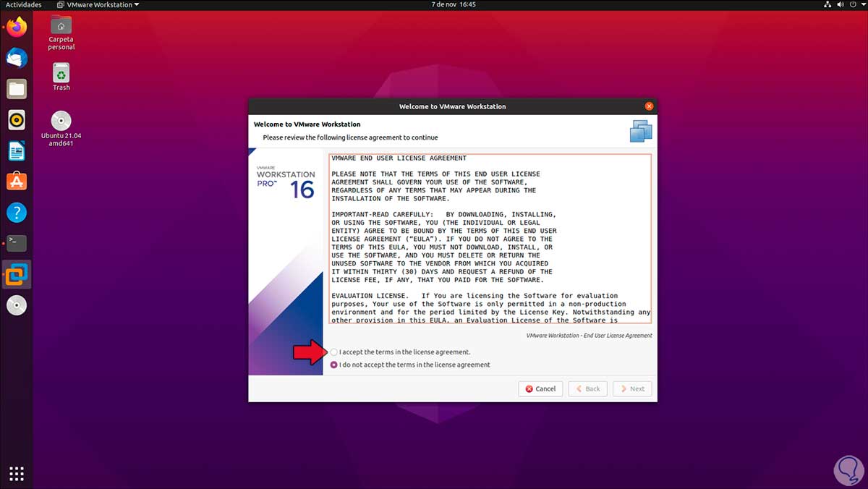
Task: Click 'Please review the following license agreement' text
Action: click(x=350, y=137)
